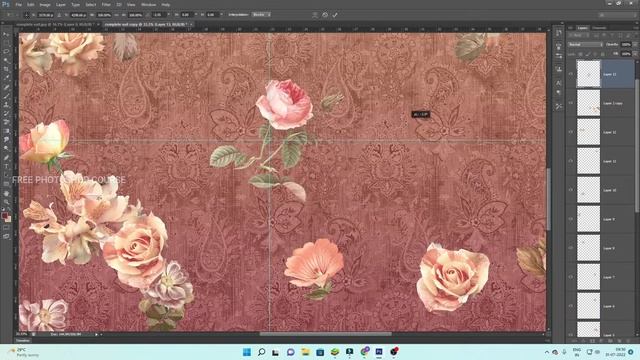
Task: Open the blend mode Normal dropdown
Action: [x=585, y=44]
